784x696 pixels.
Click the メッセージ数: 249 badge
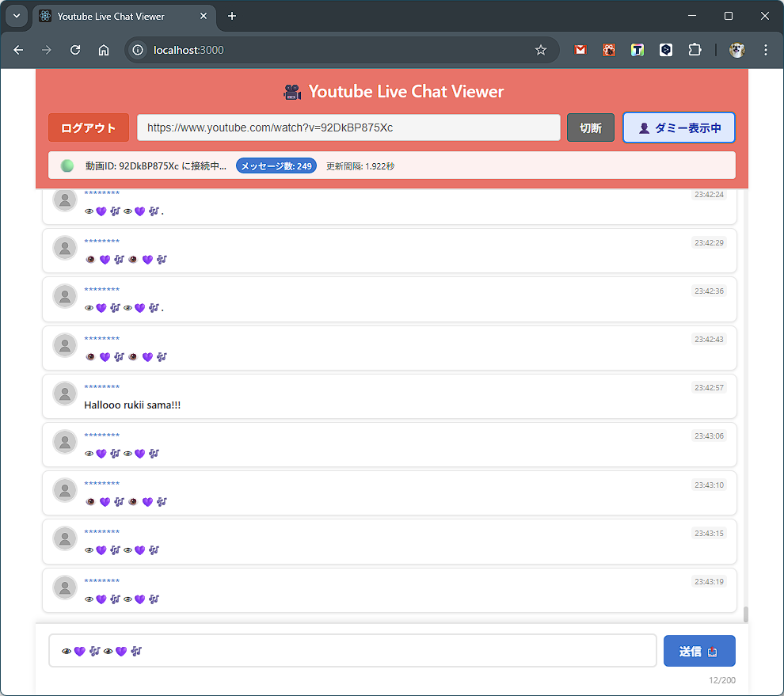276,166
